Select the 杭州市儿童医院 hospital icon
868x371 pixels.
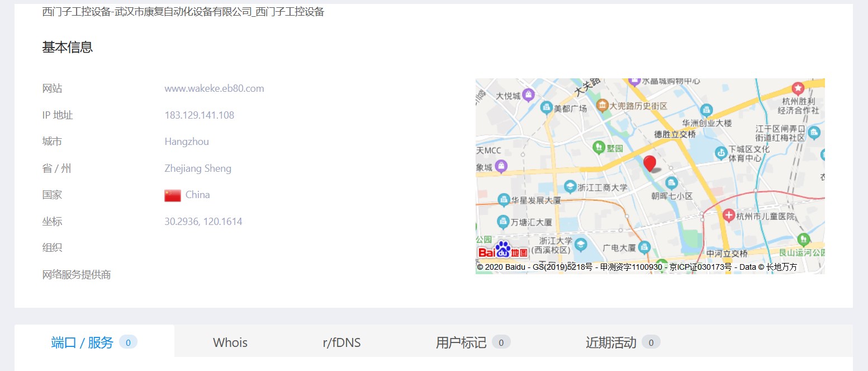(x=729, y=215)
